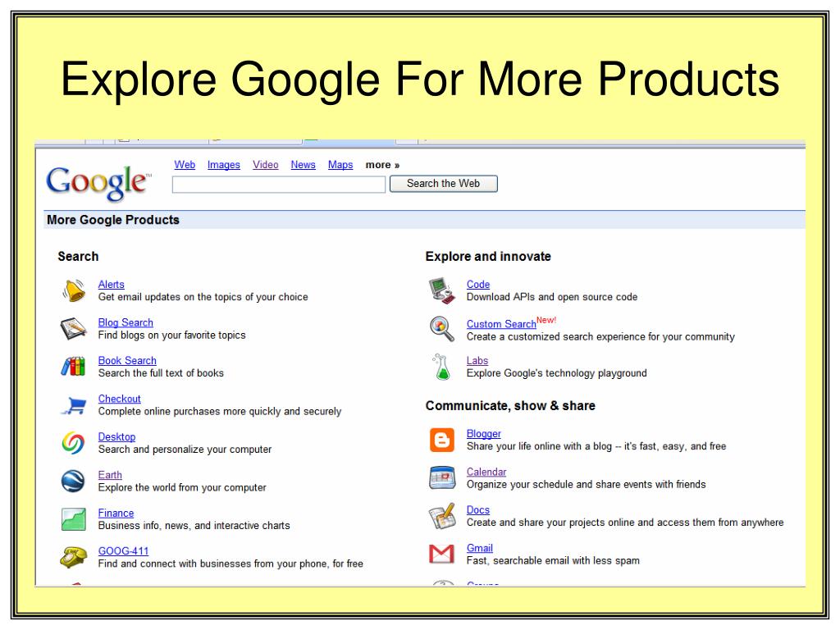Viewport: 840px width, 630px height.
Task: Click 'Find blogs on your favorite topics' text
Action: pyautogui.click(x=172, y=335)
